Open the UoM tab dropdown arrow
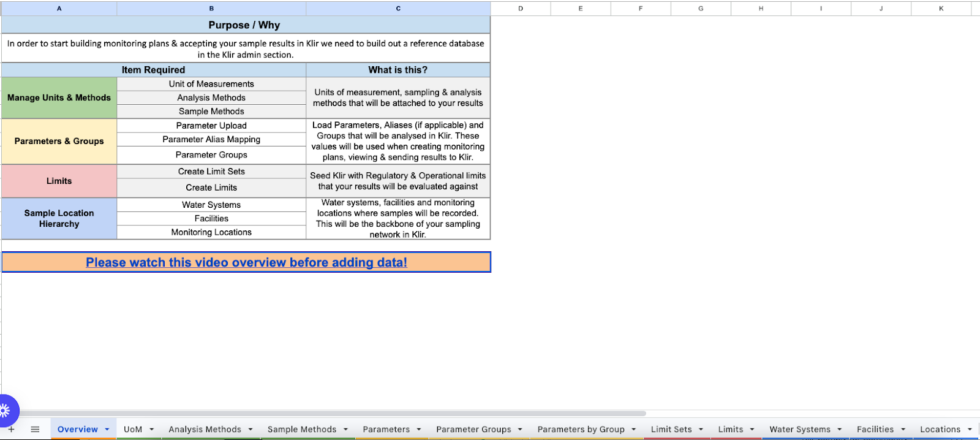Viewport: 980px width, 440px height. coord(151,430)
